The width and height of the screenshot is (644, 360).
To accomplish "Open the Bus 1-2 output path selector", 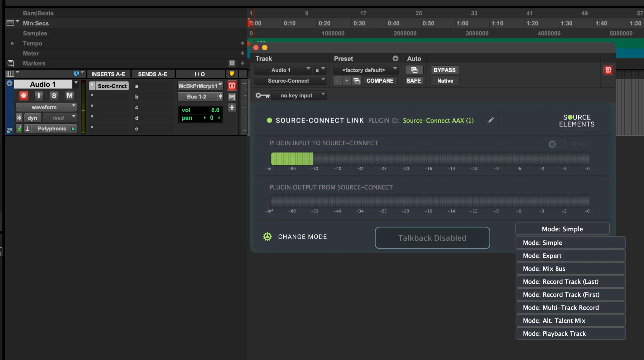I will [x=197, y=97].
